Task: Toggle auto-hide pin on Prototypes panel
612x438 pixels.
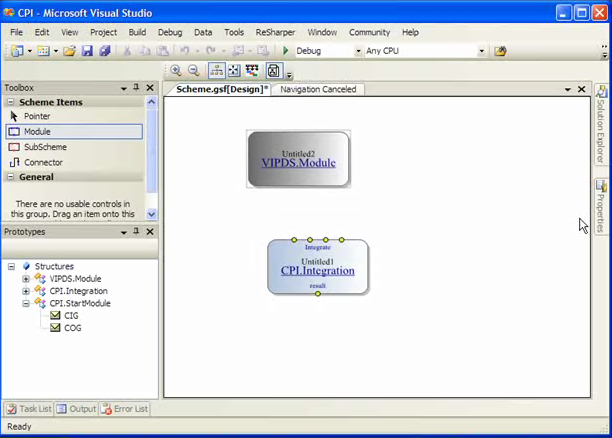Action: tap(137, 232)
